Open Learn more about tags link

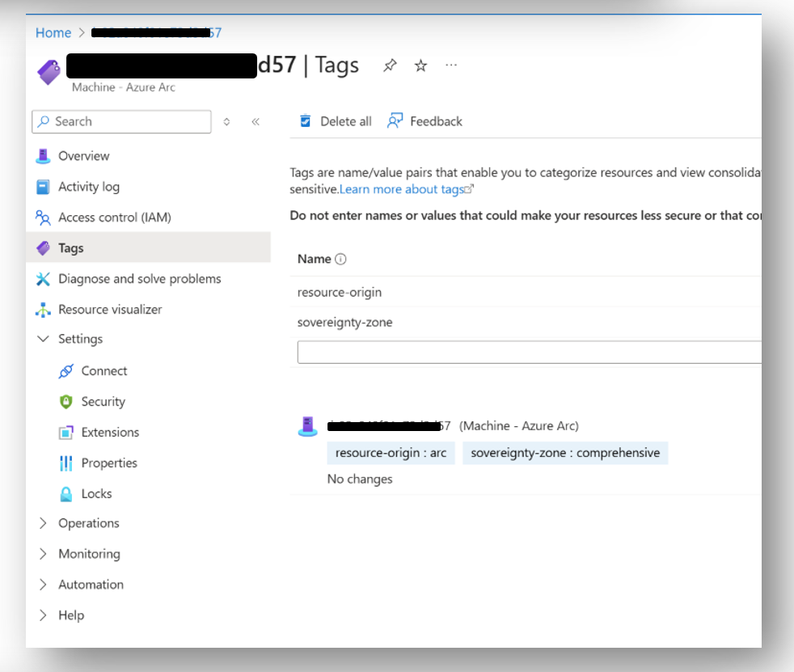[406, 189]
